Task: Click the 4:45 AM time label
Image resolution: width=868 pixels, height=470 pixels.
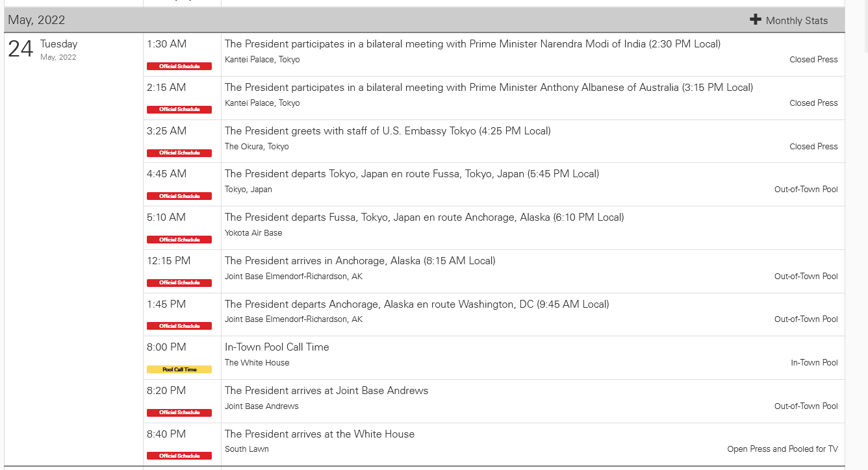Action: pyautogui.click(x=166, y=174)
